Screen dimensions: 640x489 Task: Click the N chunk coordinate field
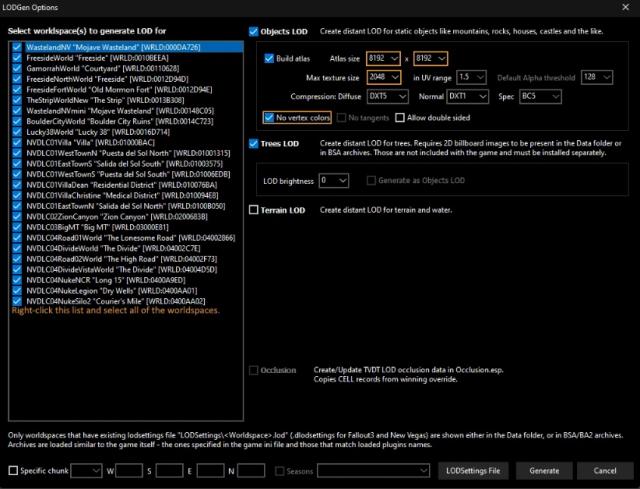click(251, 471)
